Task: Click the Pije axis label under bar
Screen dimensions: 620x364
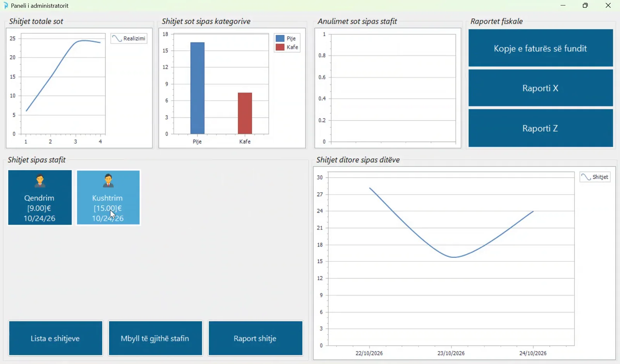Action: [x=197, y=141]
